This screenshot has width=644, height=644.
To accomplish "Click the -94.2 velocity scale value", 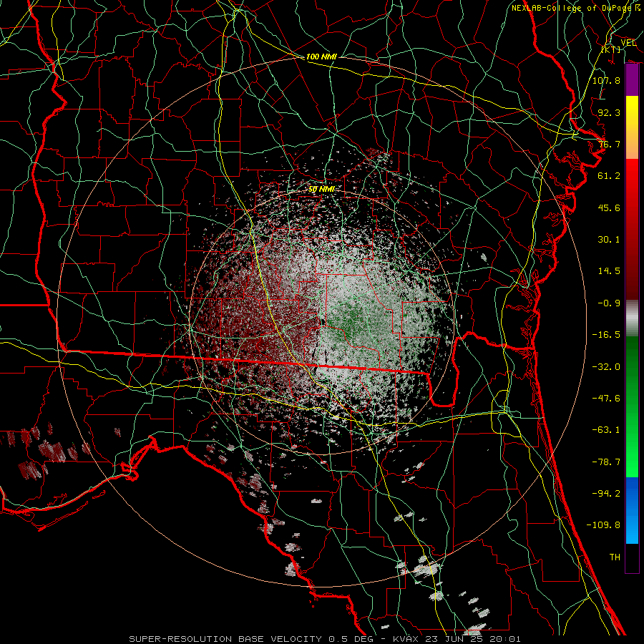I will point(606,494).
